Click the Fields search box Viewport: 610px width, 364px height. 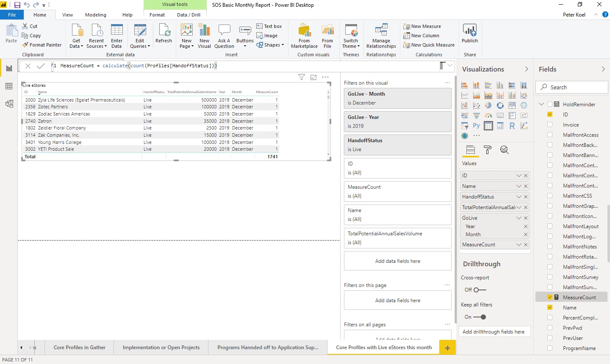coord(572,87)
